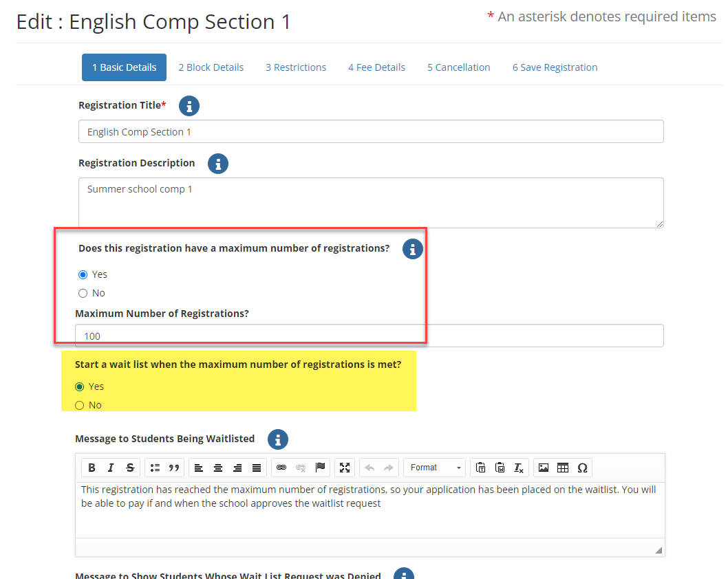This screenshot has width=728, height=579.
Task: Go to the Save Registration step
Action: pyautogui.click(x=555, y=67)
